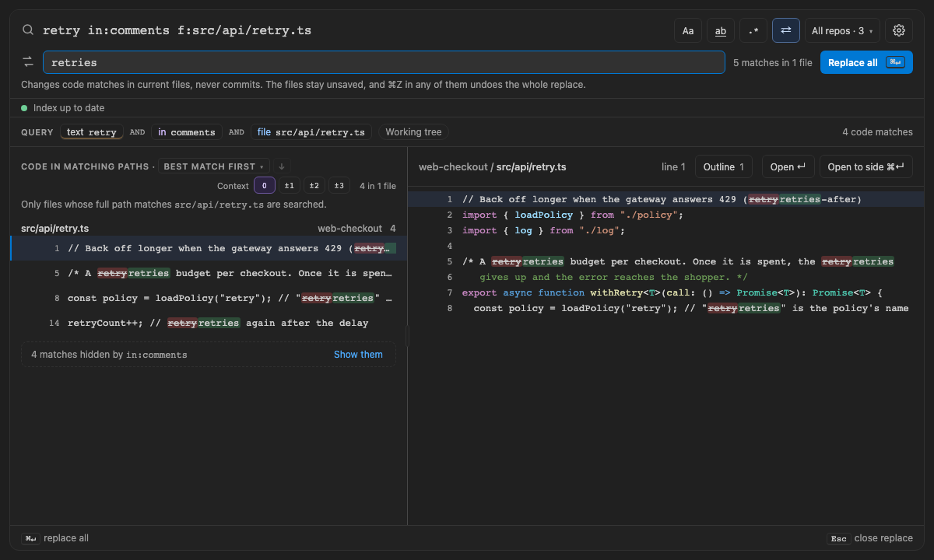This screenshot has height=560, width=934.
Task: Toggle case-sensitive Aa matching
Action: (x=688, y=30)
